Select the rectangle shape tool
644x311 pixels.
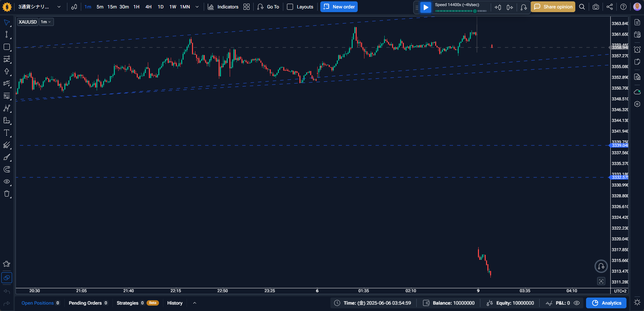[6, 47]
